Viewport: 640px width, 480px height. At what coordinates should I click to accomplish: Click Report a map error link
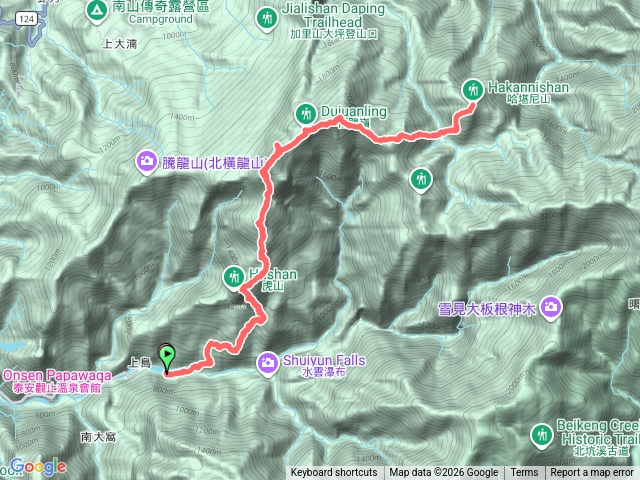[x=591, y=473]
